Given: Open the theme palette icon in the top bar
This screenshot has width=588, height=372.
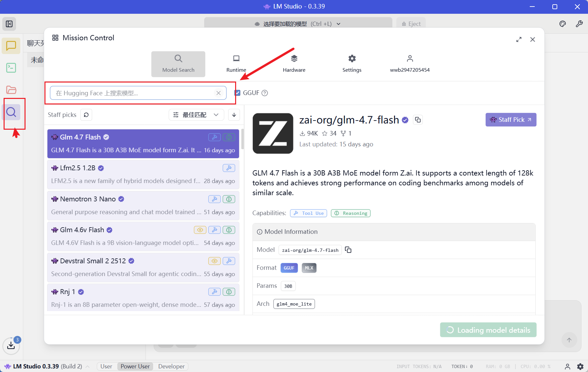Looking at the screenshot, I should (x=562, y=24).
